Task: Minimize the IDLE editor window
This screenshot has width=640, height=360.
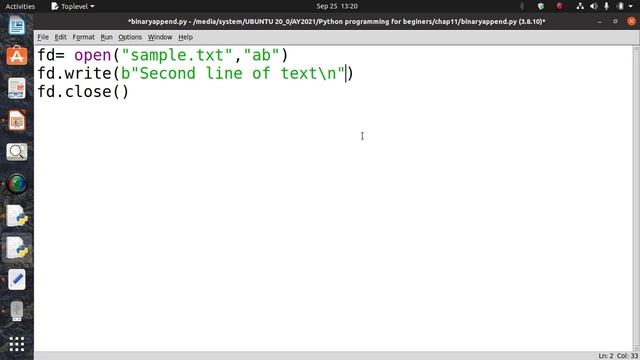Action: coord(600,21)
